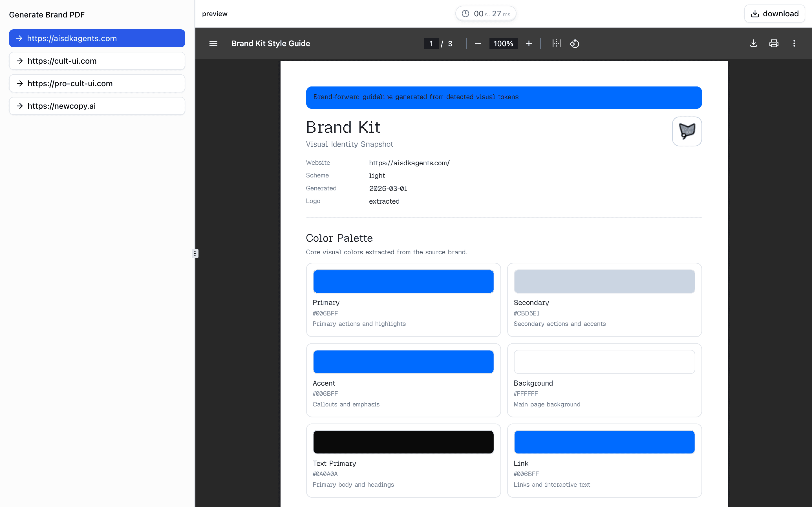
Task: Choose https://newcopy.ai as the source site
Action: pos(97,106)
